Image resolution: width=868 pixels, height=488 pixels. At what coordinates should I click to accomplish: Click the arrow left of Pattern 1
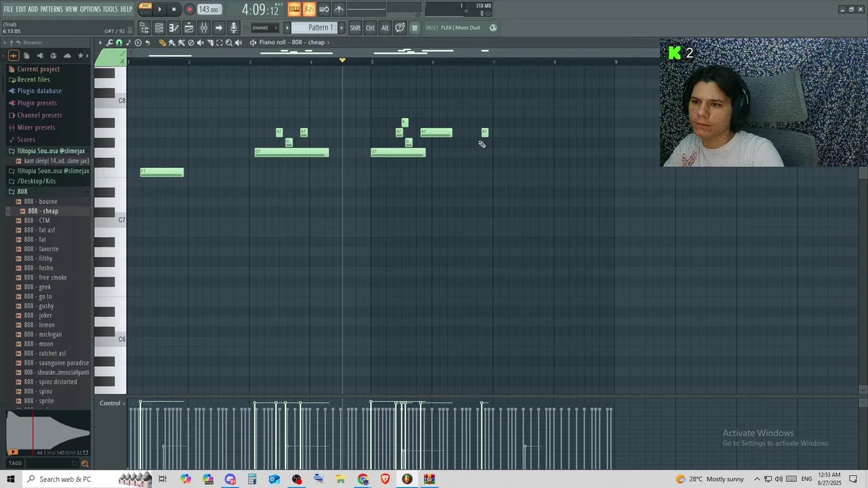(x=287, y=28)
